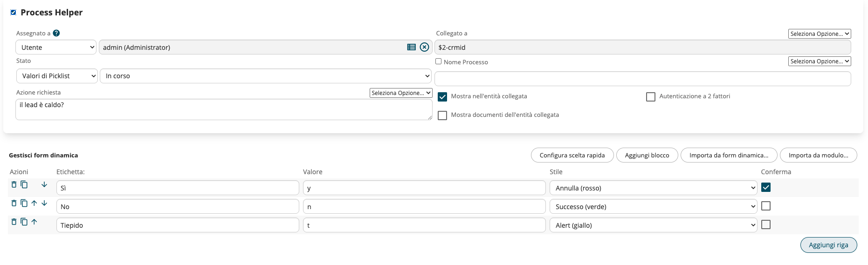Delete the Sì row with trash icon

[x=14, y=184]
